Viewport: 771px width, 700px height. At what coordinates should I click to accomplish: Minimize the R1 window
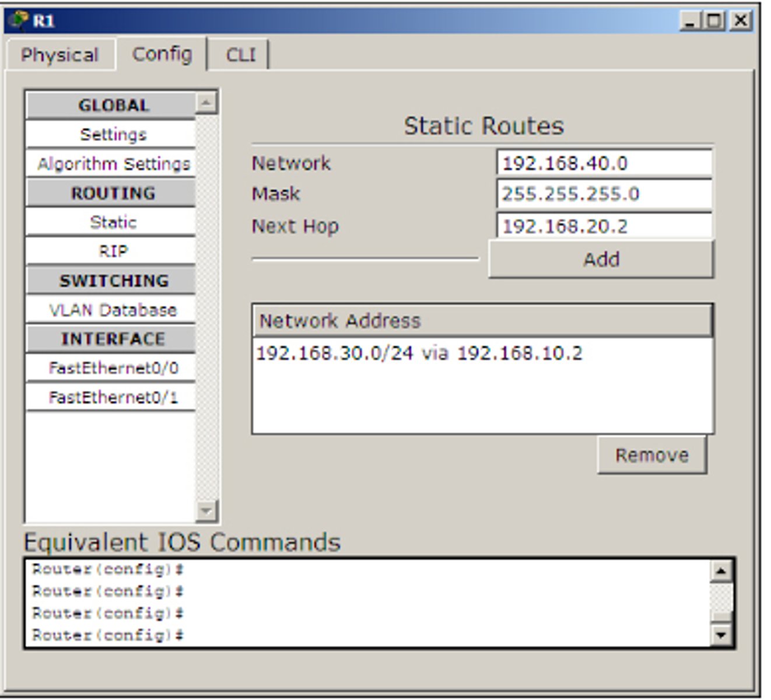pos(690,21)
